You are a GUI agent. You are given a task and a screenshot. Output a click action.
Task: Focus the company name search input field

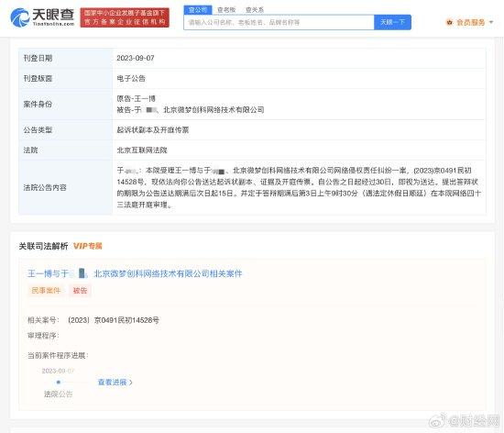[279, 22]
